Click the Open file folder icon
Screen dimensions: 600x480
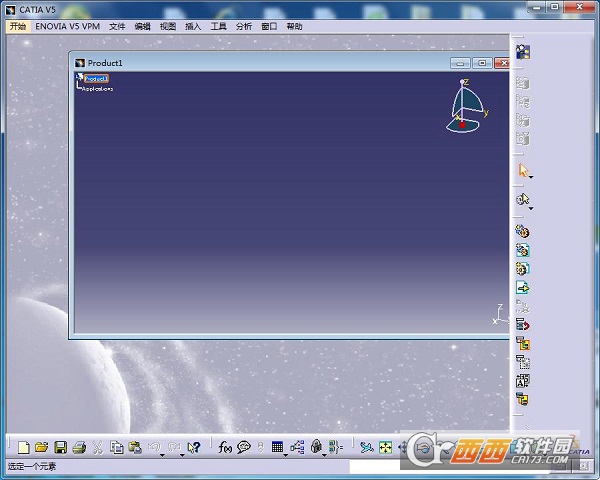click(42, 447)
